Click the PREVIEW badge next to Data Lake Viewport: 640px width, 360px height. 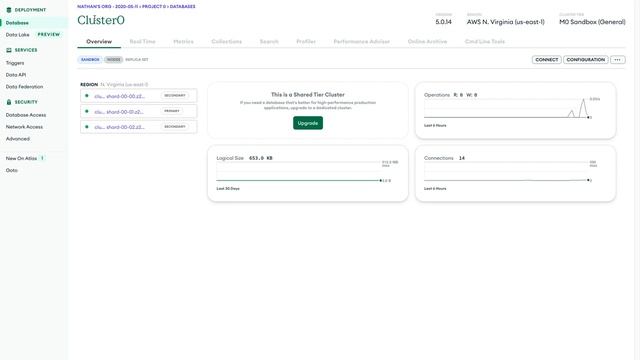click(x=49, y=35)
